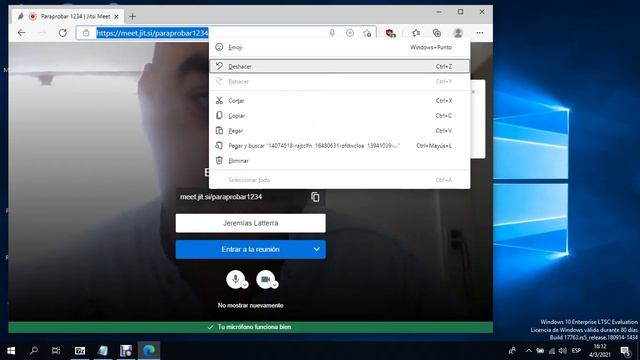Image resolution: width=640 pixels, height=360 pixels.
Task: Choose Pegar from the context menu
Action: tap(339, 131)
